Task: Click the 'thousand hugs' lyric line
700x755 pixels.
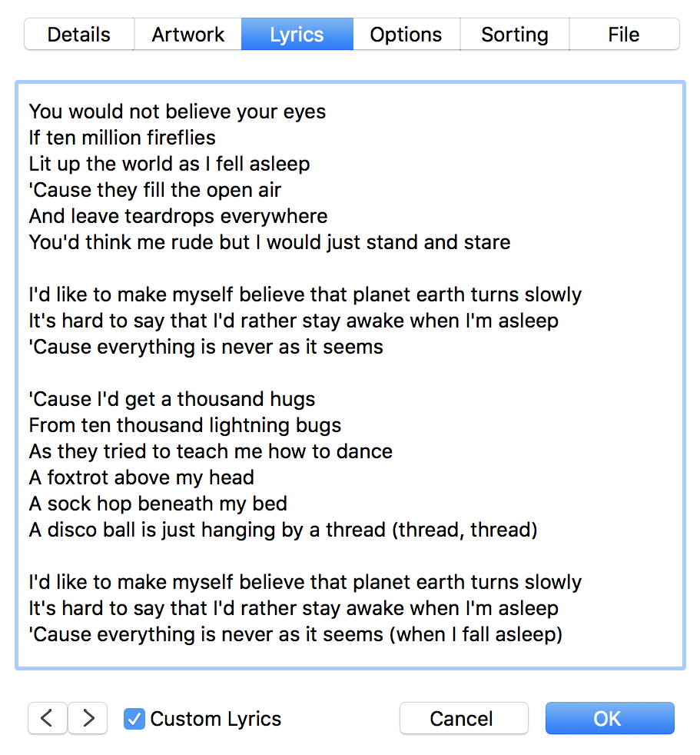Action: tap(172, 399)
